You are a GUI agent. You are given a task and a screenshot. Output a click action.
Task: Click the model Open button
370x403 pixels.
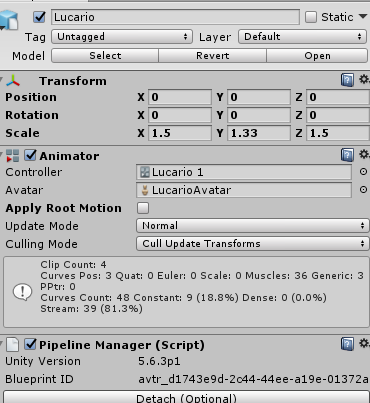click(317, 56)
